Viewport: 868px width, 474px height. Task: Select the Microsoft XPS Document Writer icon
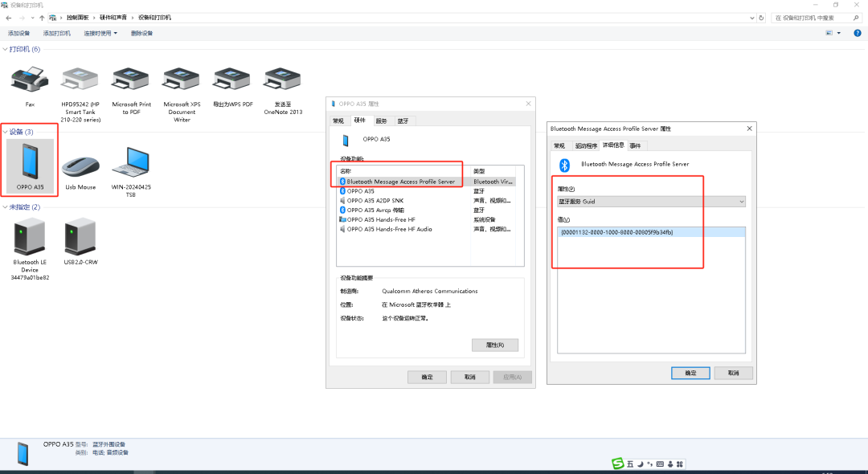tap(182, 80)
